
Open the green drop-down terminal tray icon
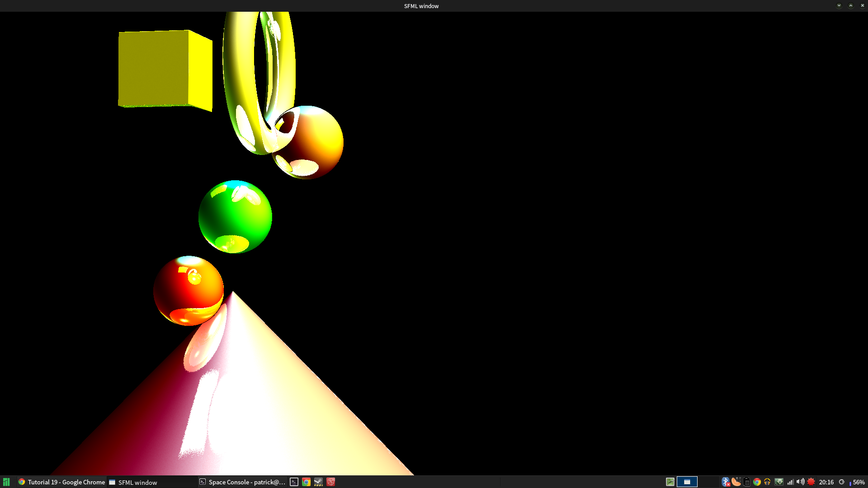point(778,482)
